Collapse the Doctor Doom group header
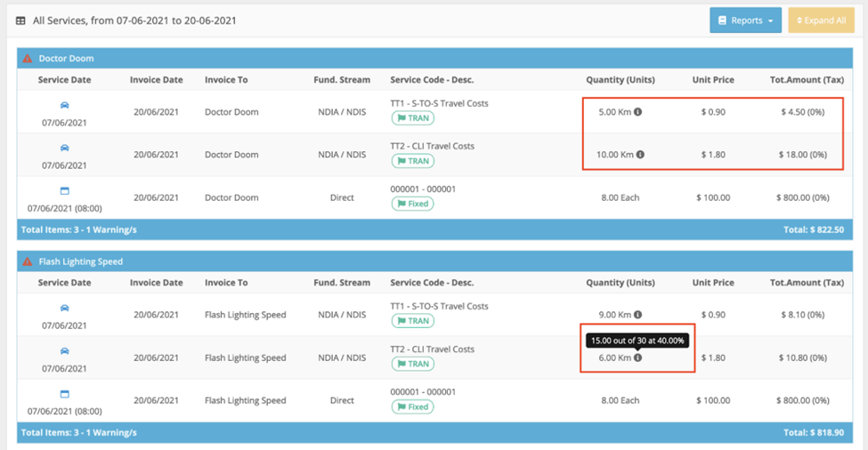The height and width of the screenshot is (450, 868). (x=434, y=58)
